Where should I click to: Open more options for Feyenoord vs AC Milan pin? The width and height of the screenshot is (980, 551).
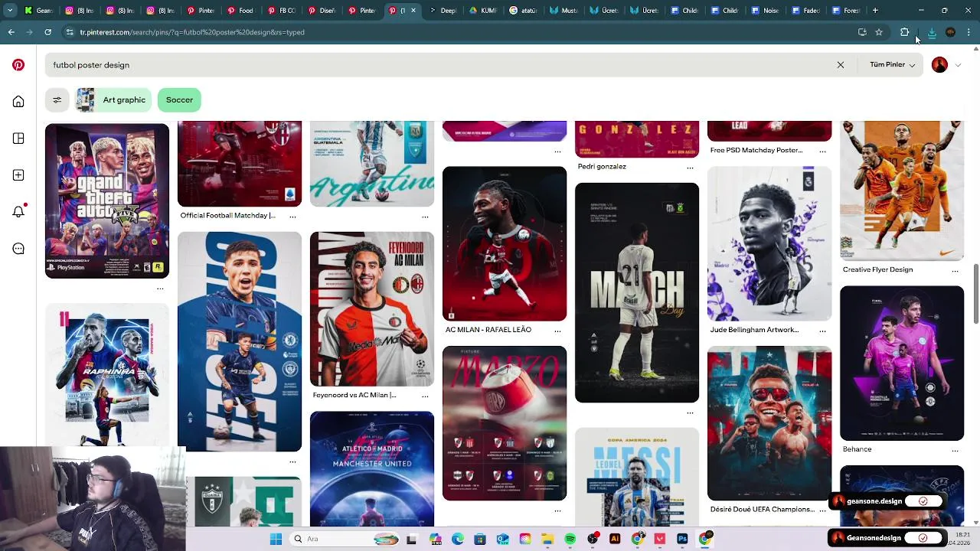point(425,396)
